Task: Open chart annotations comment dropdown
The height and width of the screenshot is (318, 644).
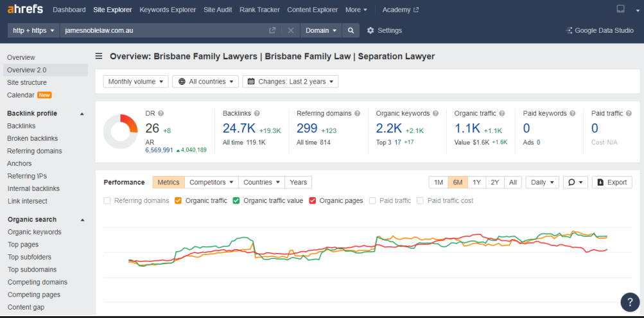Action: 575,182
